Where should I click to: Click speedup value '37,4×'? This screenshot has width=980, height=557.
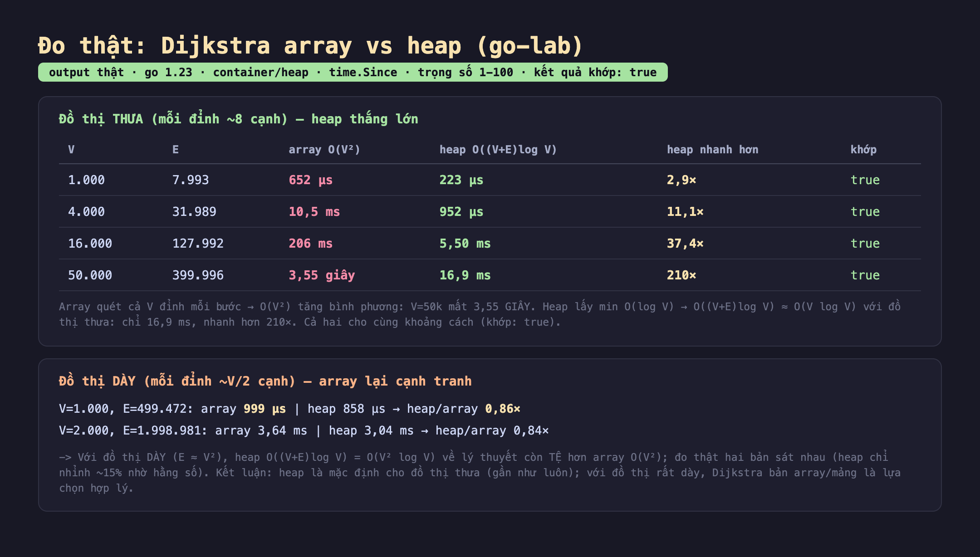[x=685, y=244]
